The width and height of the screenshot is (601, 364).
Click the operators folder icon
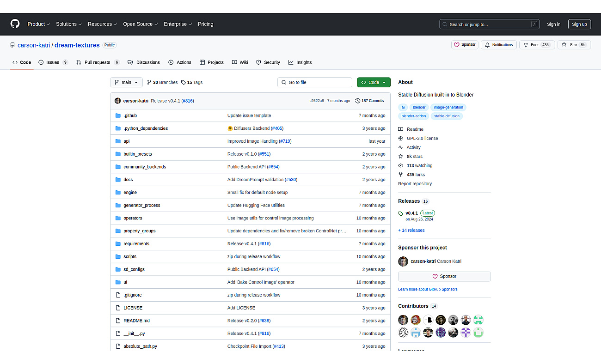tap(118, 218)
